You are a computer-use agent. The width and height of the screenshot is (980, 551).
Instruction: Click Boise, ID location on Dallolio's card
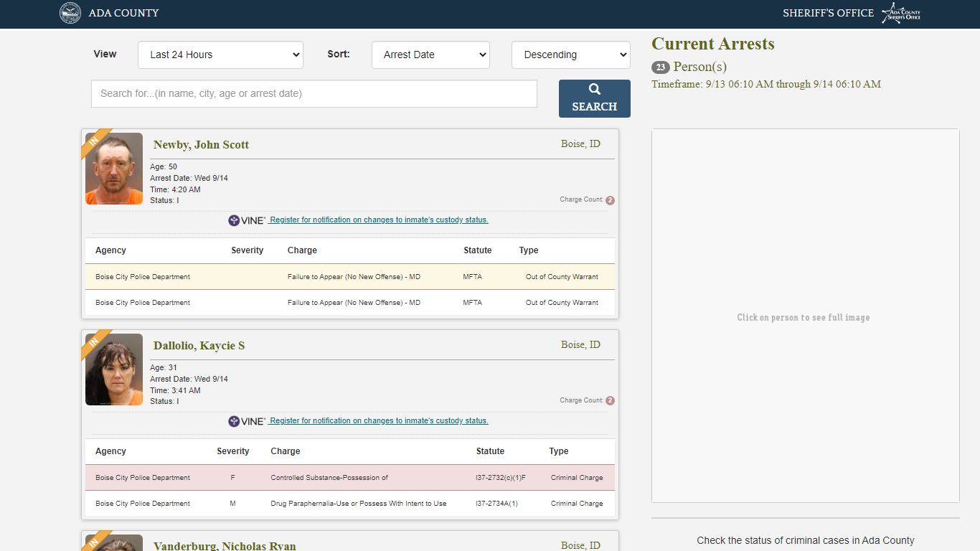coord(580,345)
